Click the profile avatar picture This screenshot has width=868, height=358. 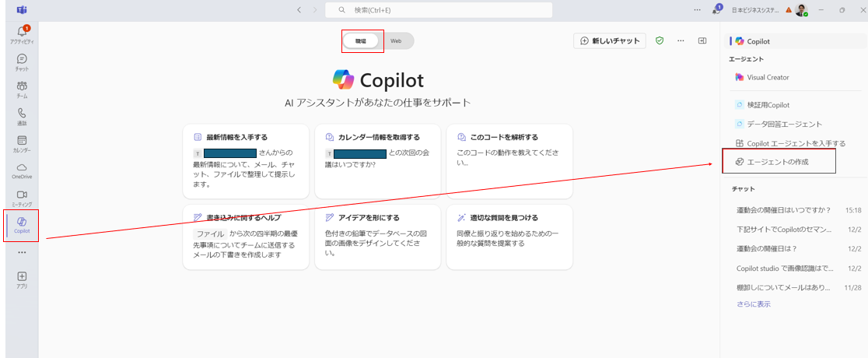802,10
